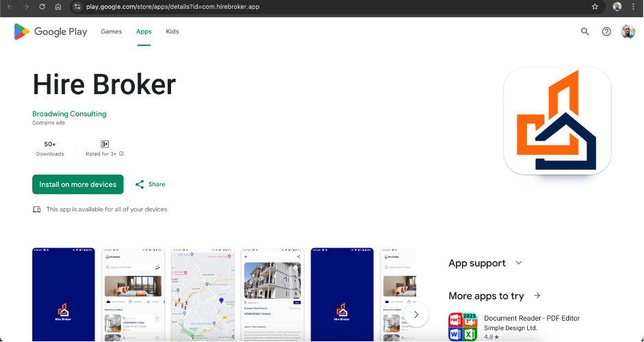Click Install on more devices button
Screen dimensions: 644x342
pyautogui.click(x=78, y=184)
